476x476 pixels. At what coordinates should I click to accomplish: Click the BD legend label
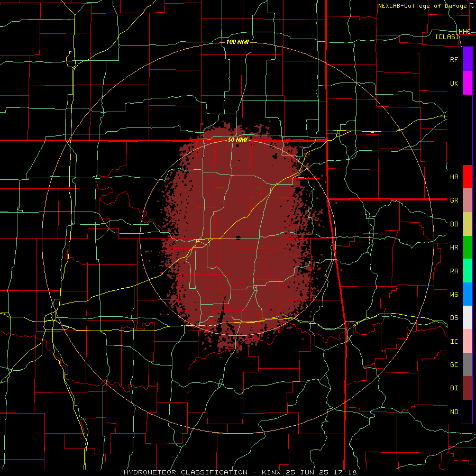[x=454, y=224]
